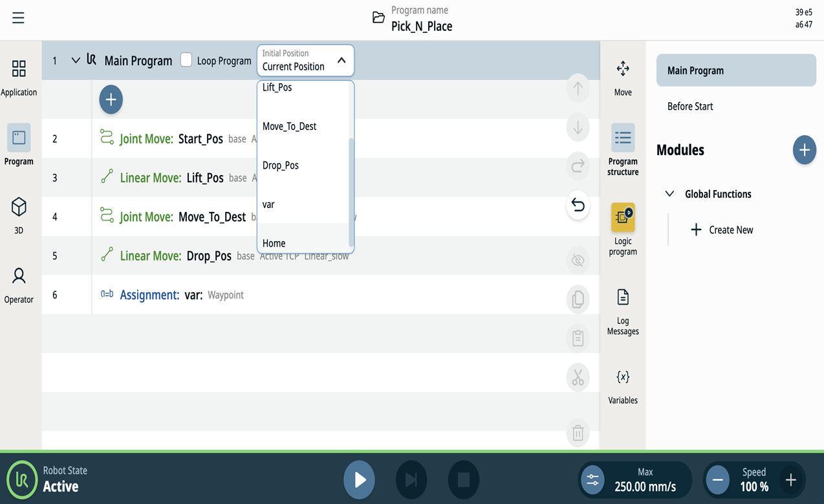Screen dimensions: 824x504
Task: Open the Logic program panel
Action: [623, 229]
